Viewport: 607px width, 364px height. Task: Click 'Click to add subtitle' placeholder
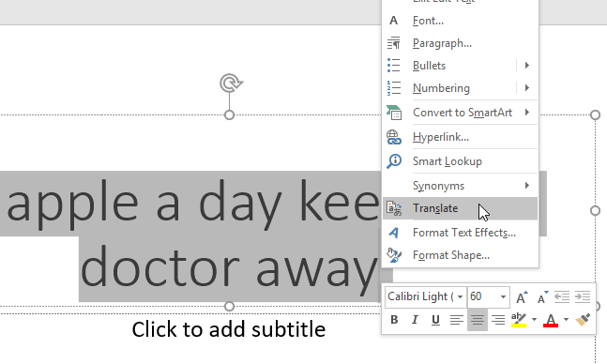tap(228, 329)
